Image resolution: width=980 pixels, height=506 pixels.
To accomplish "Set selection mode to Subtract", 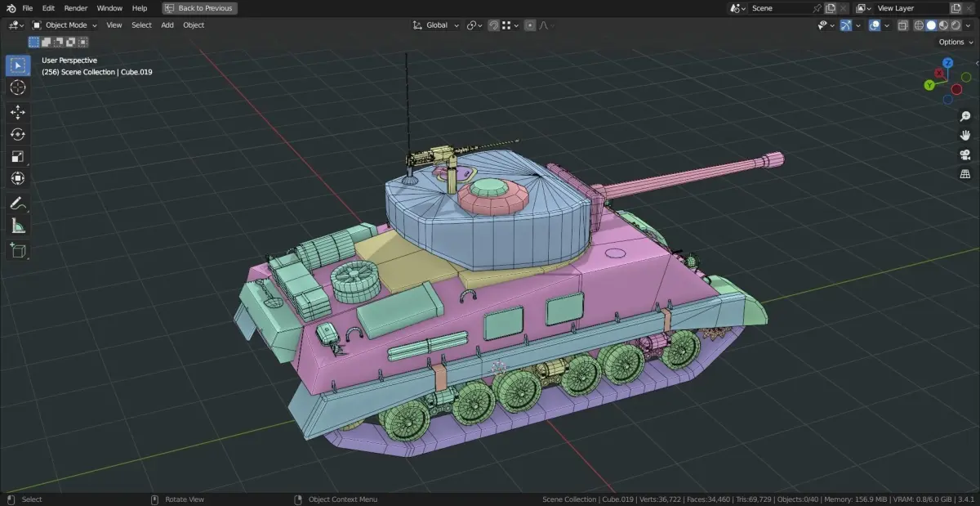I will click(59, 42).
